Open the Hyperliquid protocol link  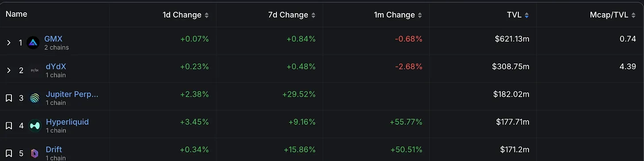(67, 122)
